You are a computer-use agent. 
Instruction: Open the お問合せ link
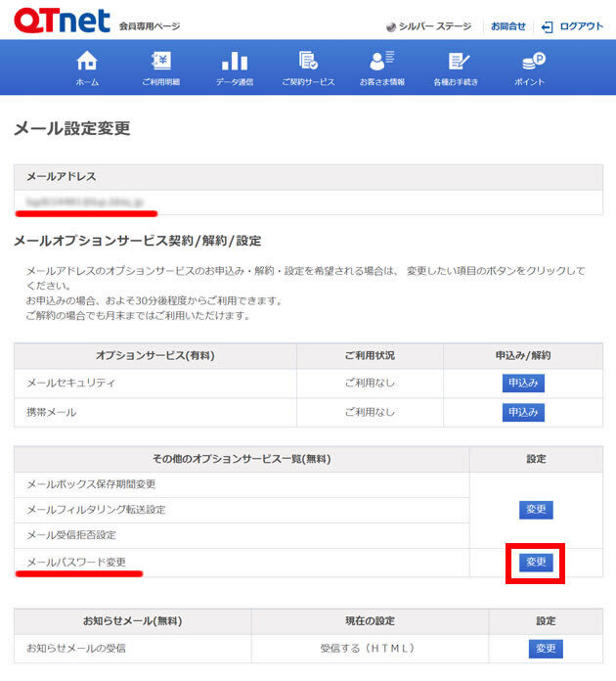click(507, 26)
